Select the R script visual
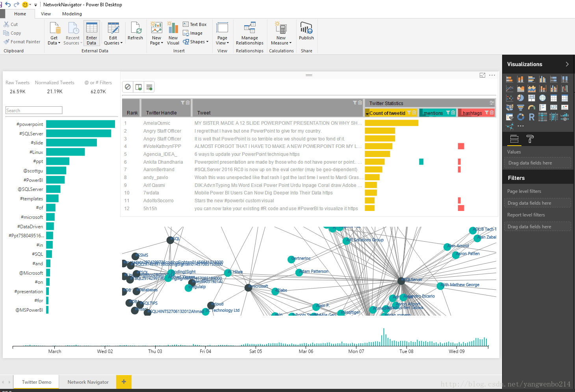Image resolution: width=575 pixels, height=392 pixels. click(532, 117)
